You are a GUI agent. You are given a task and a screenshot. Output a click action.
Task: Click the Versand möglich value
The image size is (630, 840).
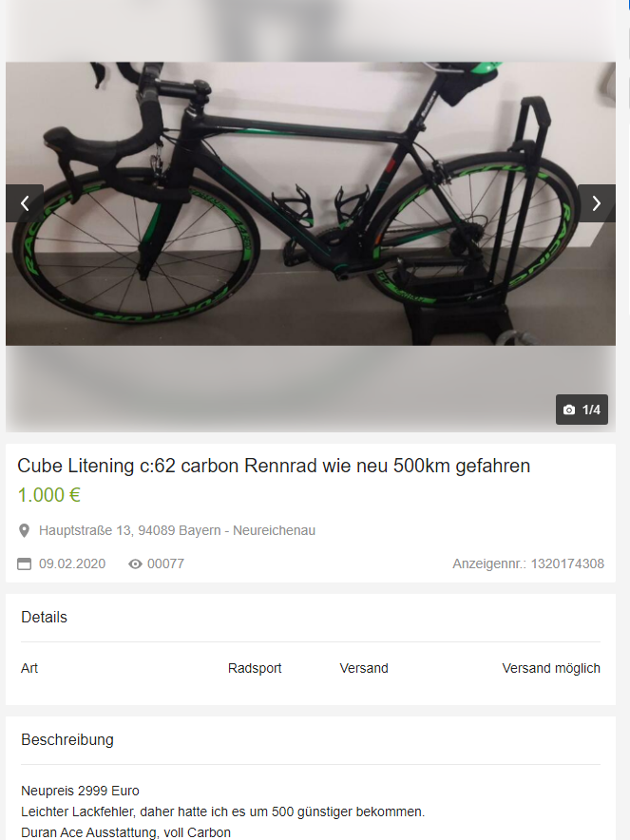coord(551,668)
